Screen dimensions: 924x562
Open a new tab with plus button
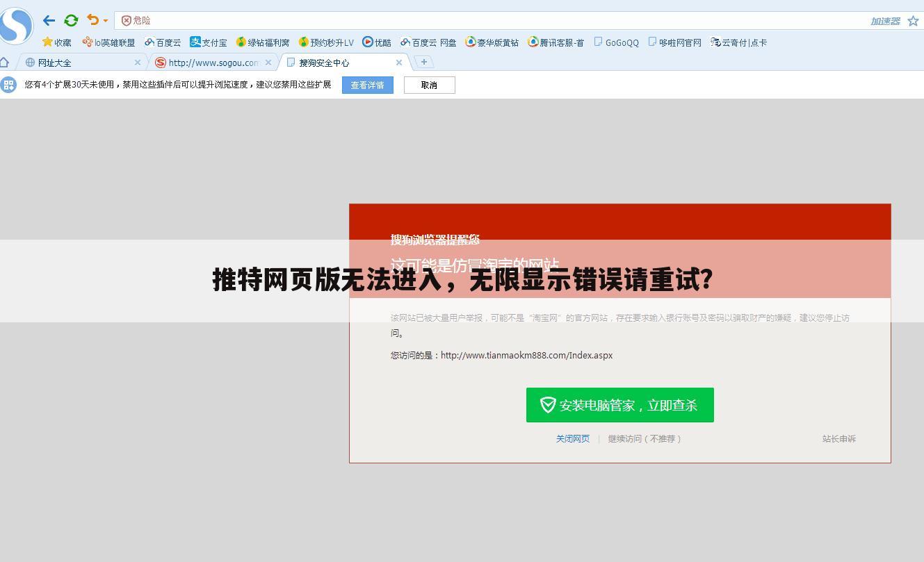[423, 62]
